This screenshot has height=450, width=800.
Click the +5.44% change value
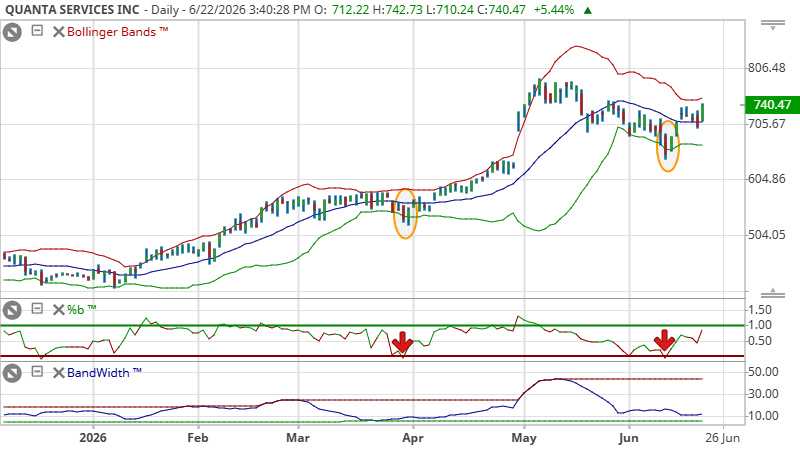pos(554,10)
